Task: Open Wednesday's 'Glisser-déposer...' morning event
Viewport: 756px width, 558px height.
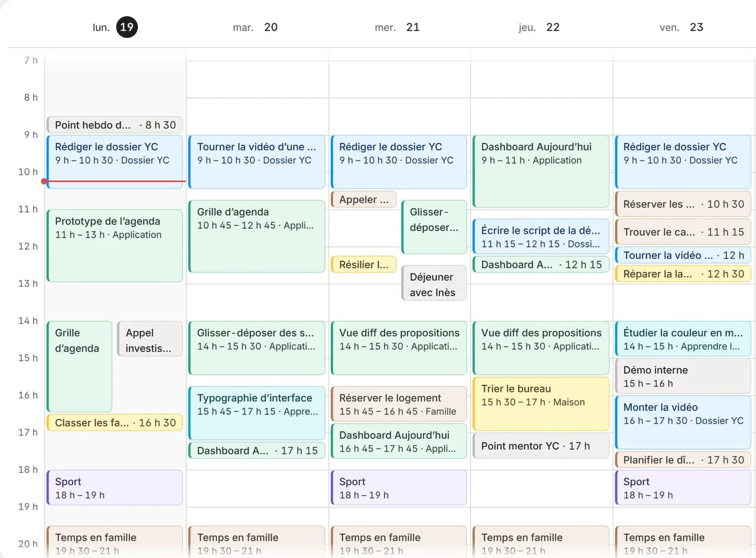Action: point(434,227)
